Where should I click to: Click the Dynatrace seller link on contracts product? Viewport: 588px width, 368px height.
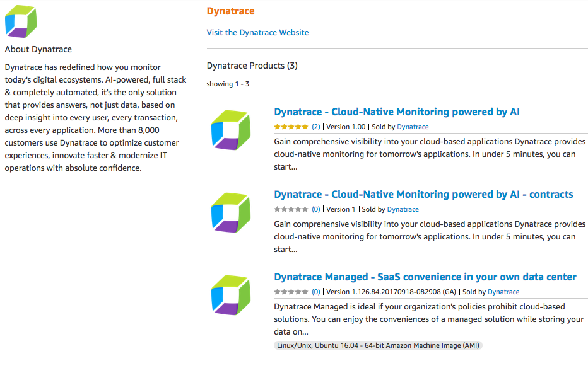[403, 209]
